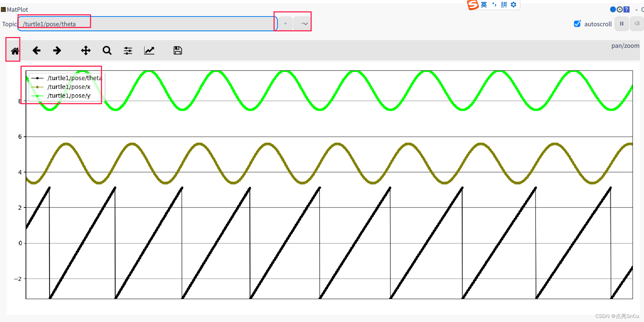Click the y-axis tick label 0
Screen dimensions: 644x322
pos(20,243)
